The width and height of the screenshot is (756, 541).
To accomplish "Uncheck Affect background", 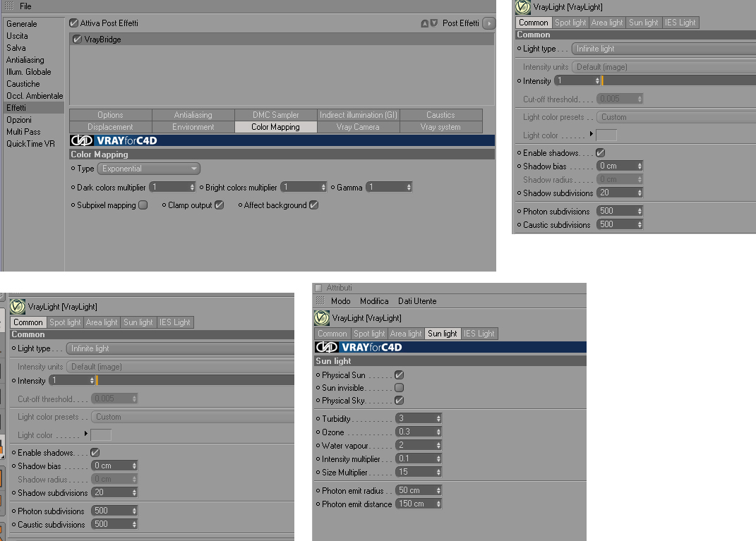I will coord(314,205).
